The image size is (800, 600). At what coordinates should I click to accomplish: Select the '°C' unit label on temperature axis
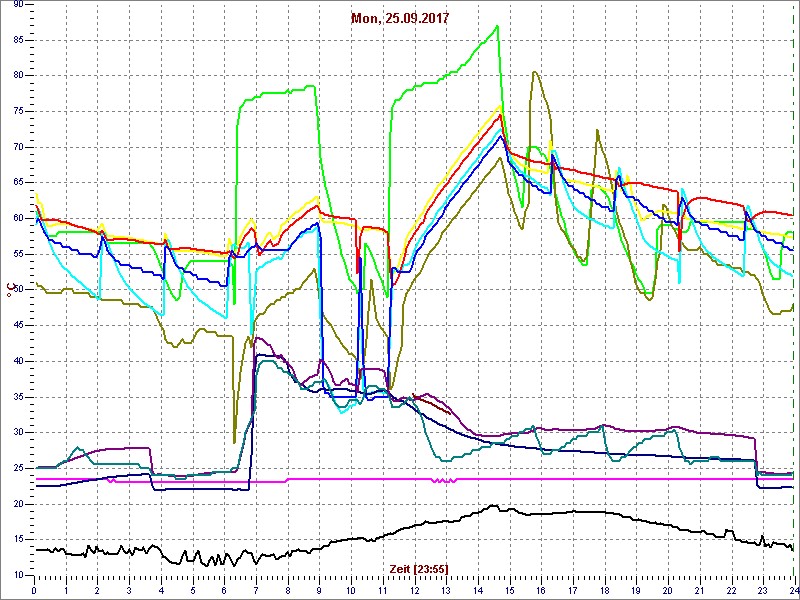10,290
